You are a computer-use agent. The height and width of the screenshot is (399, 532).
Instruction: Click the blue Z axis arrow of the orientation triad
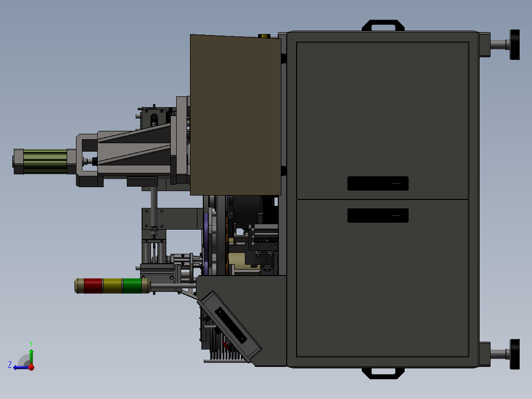pos(21,367)
